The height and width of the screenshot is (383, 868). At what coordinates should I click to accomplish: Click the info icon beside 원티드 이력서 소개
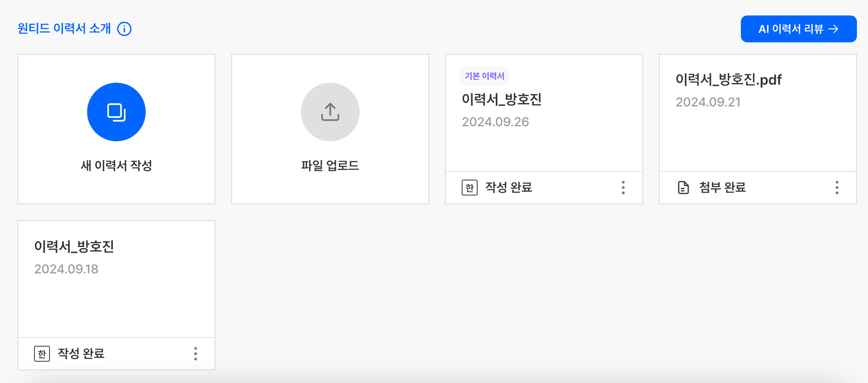point(124,29)
